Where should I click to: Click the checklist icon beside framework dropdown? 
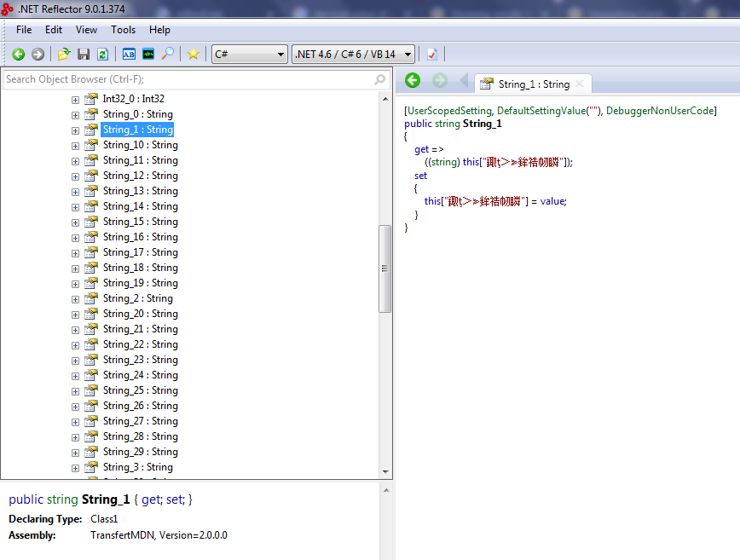(x=432, y=55)
